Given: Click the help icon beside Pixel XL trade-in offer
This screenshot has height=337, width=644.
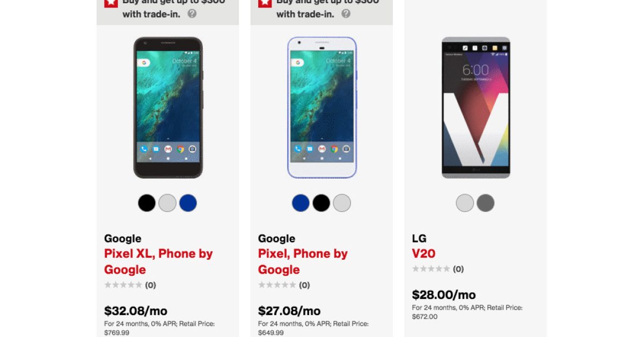Looking at the screenshot, I should [192, 13].
